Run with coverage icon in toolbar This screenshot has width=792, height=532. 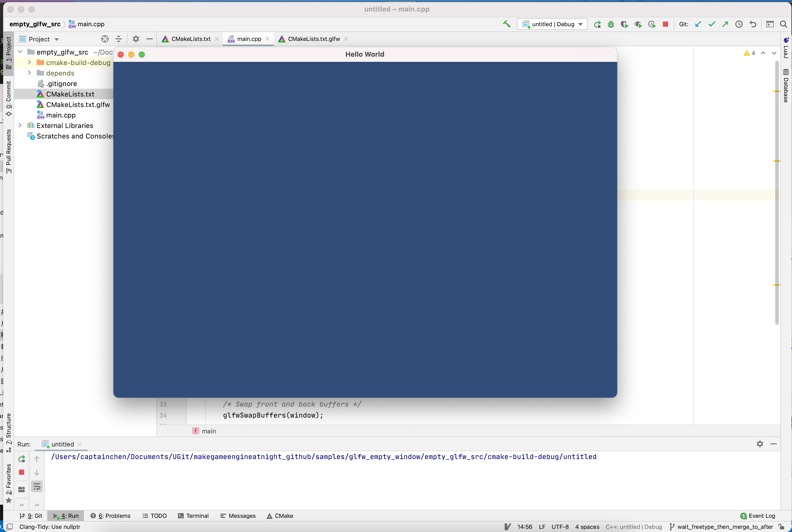click(x=624, y=24)
